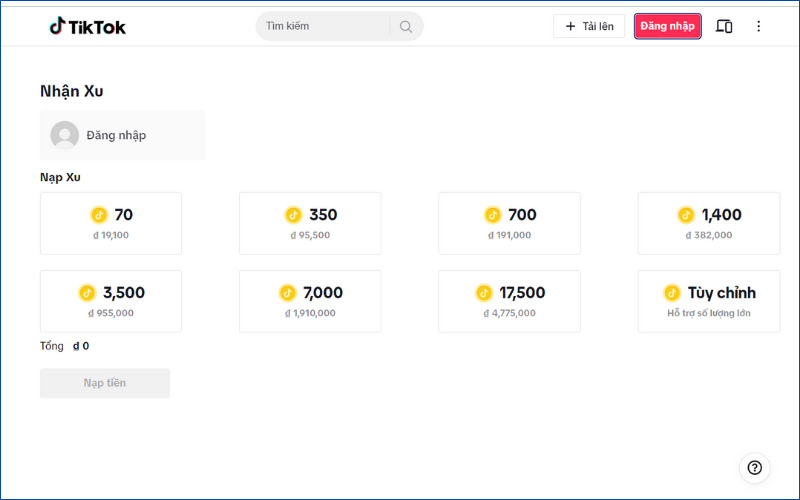The image size is (800, 500).
Task: Click the coin icon next to 7,000
Action: (288, 293)
